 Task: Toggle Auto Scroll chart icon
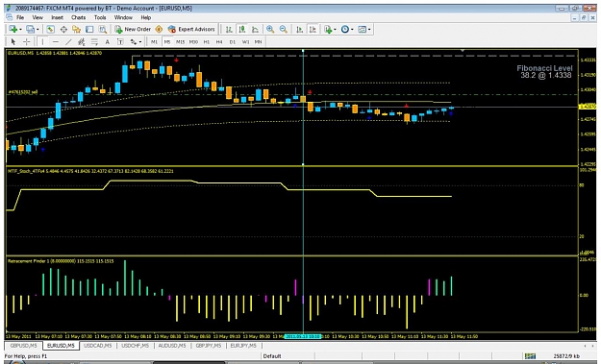coord(300,30)
